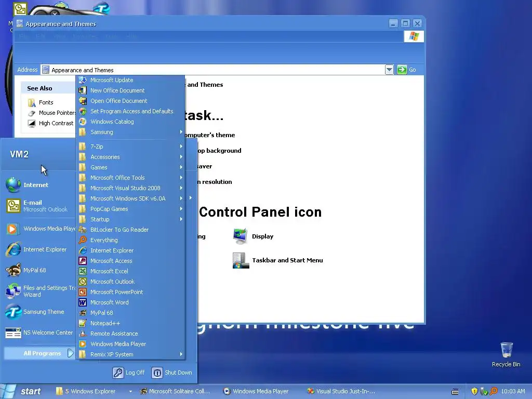The width and height of the screenshot is (532, 399).
Task: Open Windows Media Player pinned Start item
Action: pos(39,229)
